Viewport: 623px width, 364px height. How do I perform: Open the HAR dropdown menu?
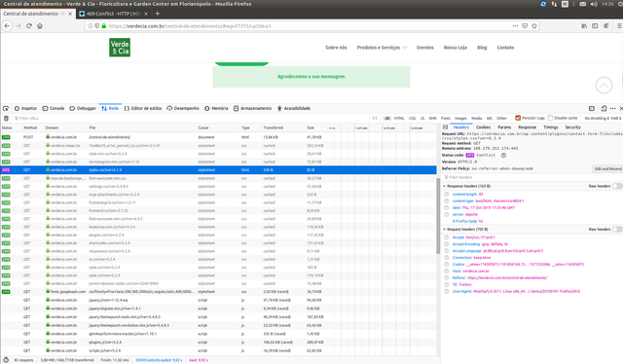[x=616, y=119]
